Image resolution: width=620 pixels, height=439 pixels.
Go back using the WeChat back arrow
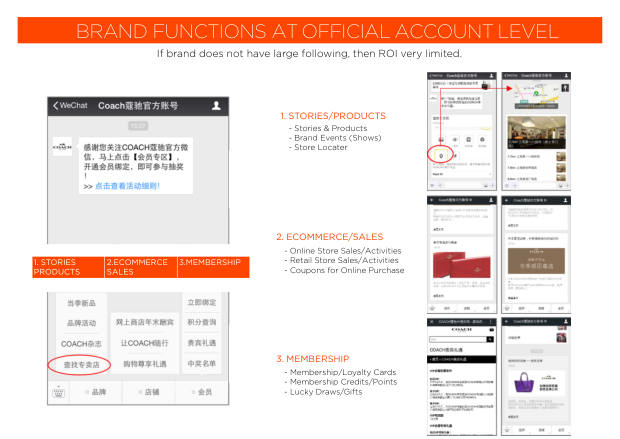56,106
